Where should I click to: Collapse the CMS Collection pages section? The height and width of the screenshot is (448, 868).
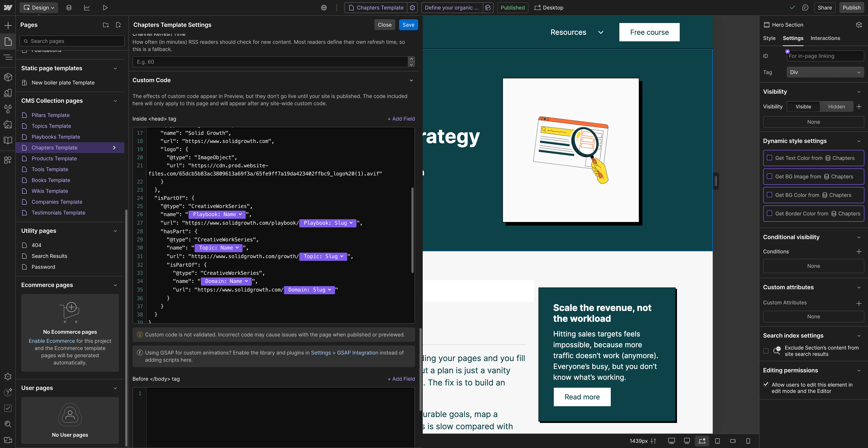tap(115, 101)
